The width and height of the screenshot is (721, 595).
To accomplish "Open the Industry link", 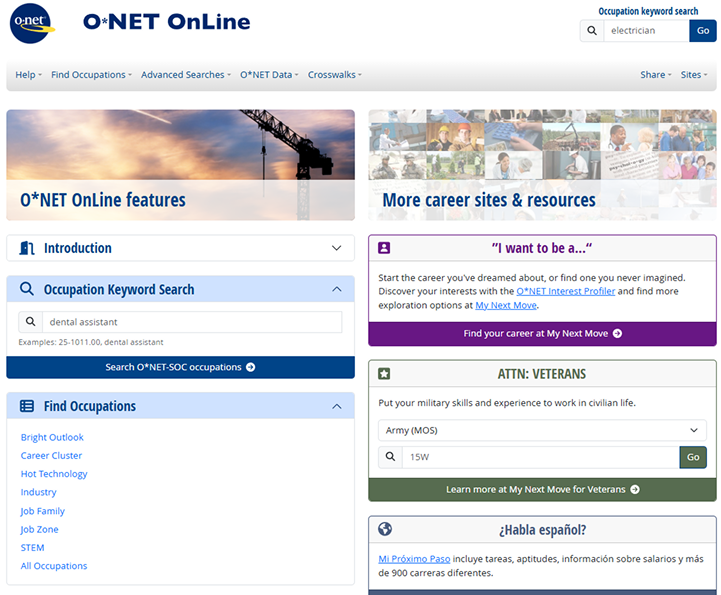I will click(39, 492).
